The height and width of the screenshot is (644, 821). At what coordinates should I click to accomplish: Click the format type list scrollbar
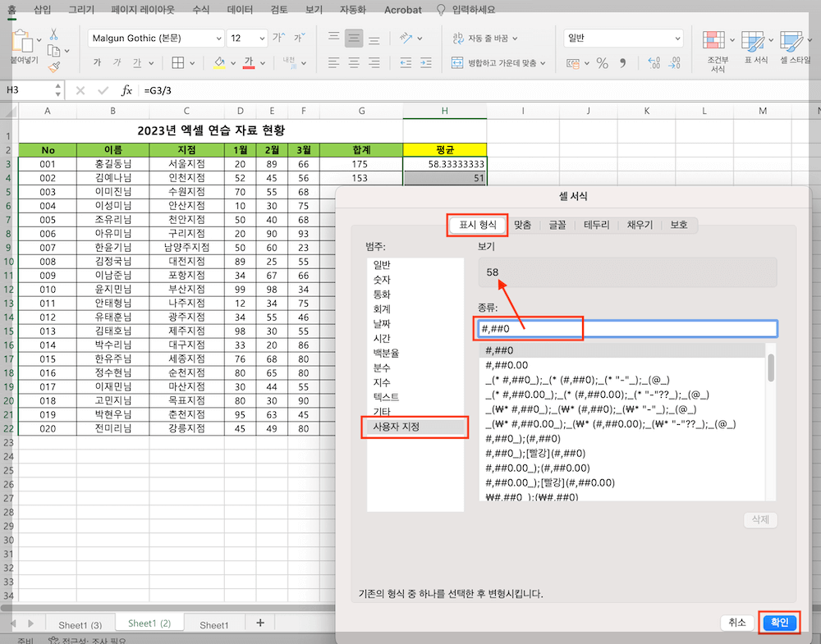pos(771,368)
